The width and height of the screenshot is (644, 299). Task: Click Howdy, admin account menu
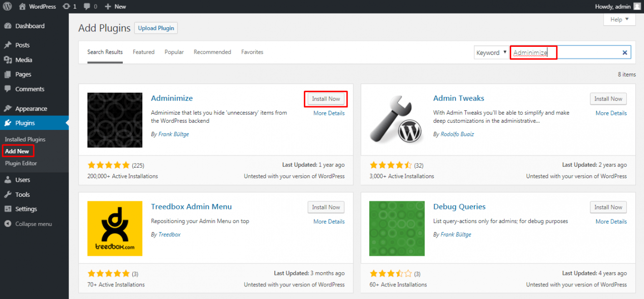(618, 7)
